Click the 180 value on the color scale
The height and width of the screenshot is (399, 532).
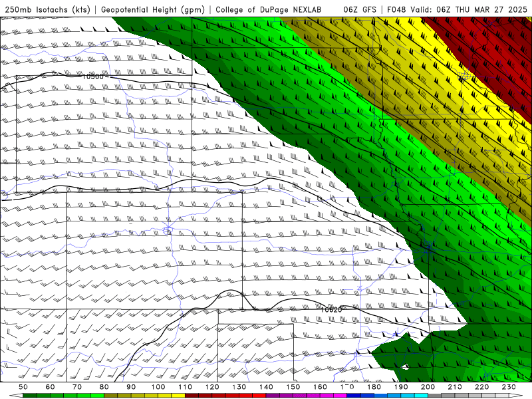[374, 387]
